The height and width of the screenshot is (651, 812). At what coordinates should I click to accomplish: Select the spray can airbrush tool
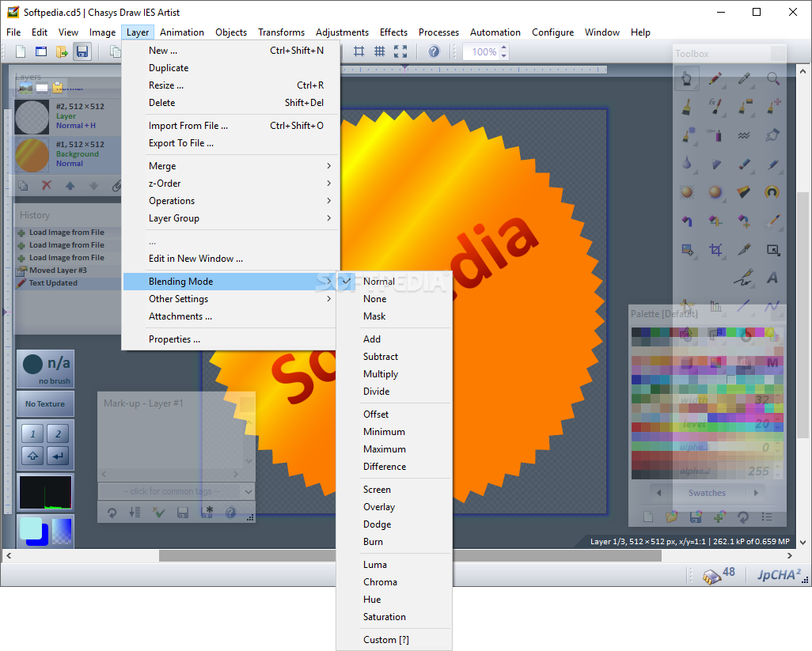click(715, 135)
